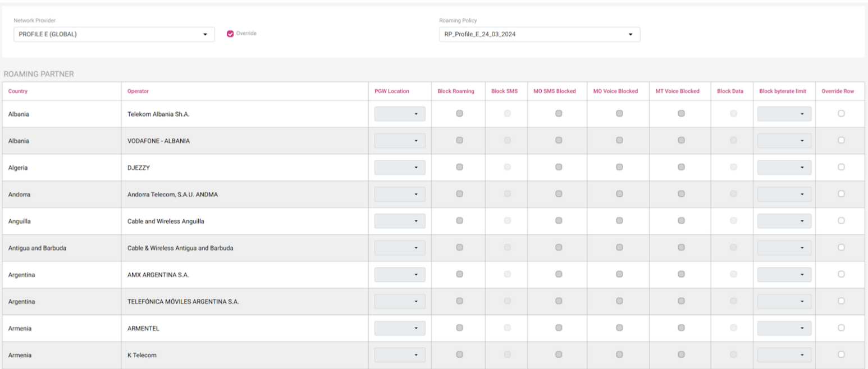Toggle Override Row for Telekom Albania
Screen dimensions: 868x369
[841, 113]
